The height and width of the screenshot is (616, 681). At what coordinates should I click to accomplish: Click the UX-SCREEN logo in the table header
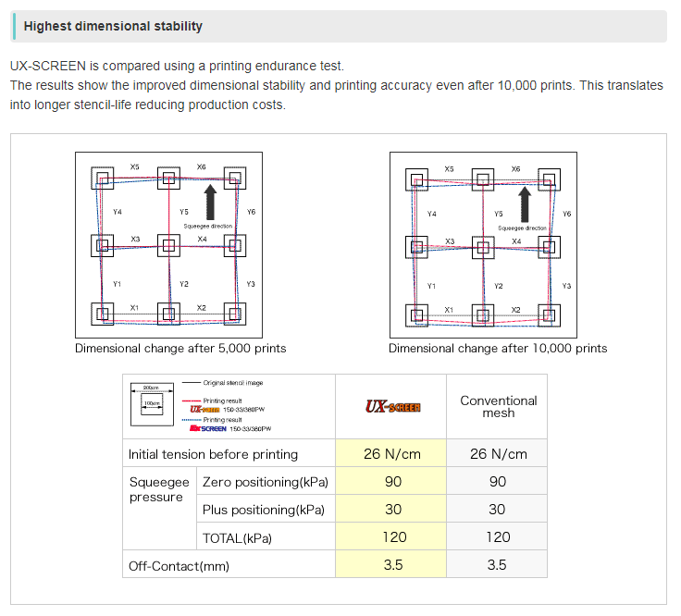click(391, 407)
